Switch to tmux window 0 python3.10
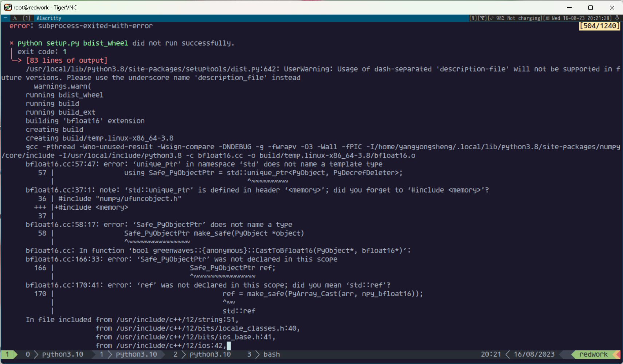 coord(54,354)
